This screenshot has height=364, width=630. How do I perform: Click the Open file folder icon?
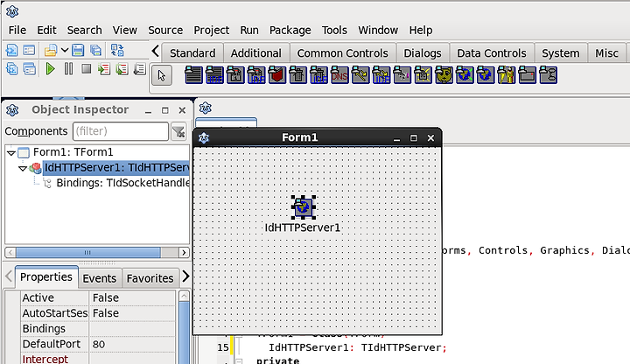pos(51,50)
